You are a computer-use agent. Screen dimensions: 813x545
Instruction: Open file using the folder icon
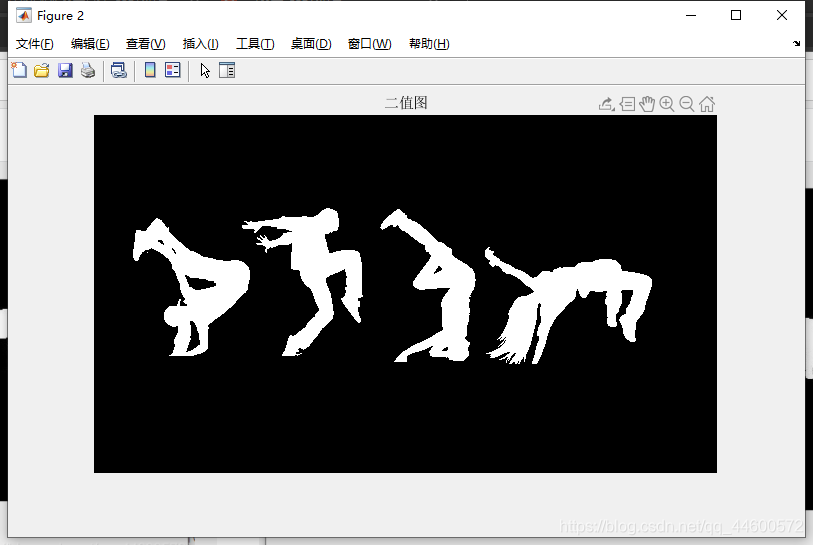click(x=41, y=70)
